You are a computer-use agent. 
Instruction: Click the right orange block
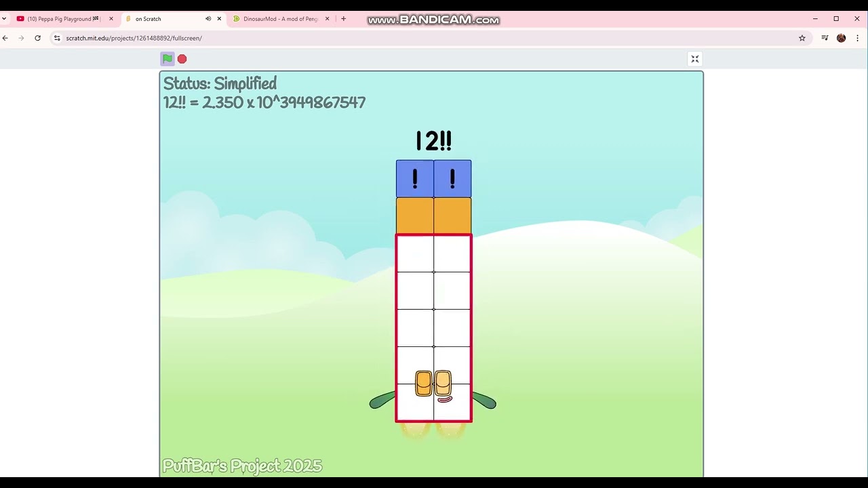point(452,216)
